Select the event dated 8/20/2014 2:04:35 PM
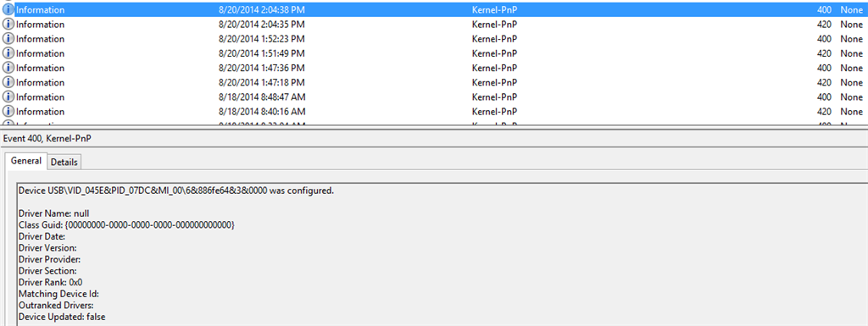 click(x=434, y=25)
